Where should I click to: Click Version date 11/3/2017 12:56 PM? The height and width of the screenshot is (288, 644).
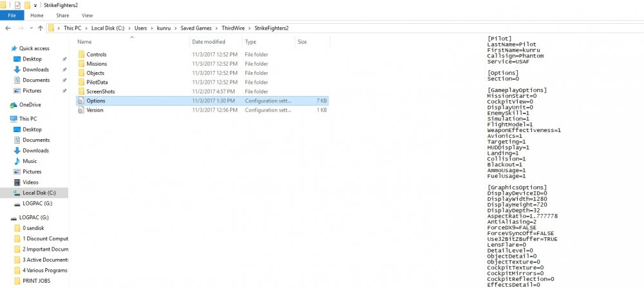pyautogui.click(x=215, y=110)
